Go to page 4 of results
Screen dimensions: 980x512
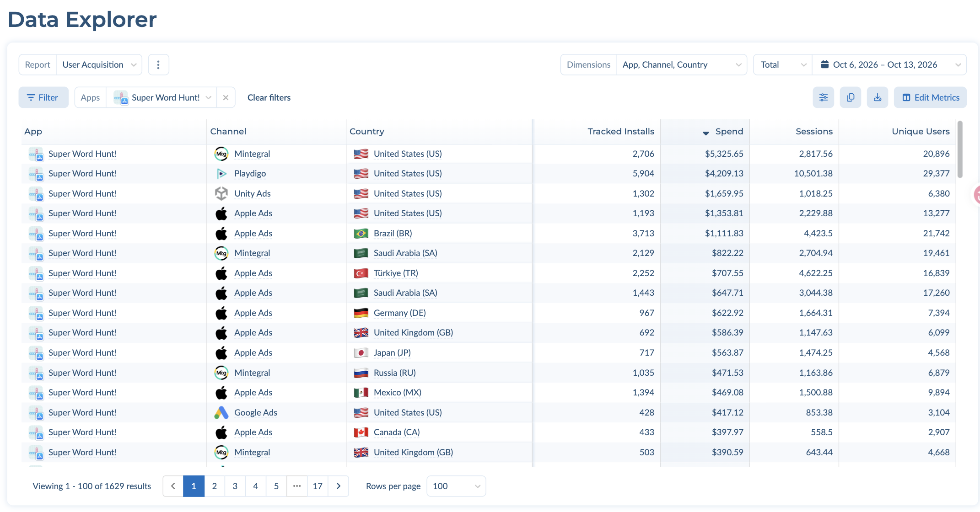[x=256, y=486]
